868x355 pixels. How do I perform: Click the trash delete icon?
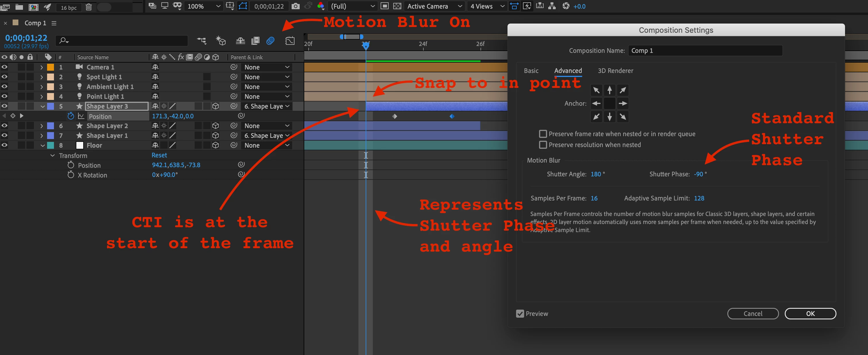89,7
